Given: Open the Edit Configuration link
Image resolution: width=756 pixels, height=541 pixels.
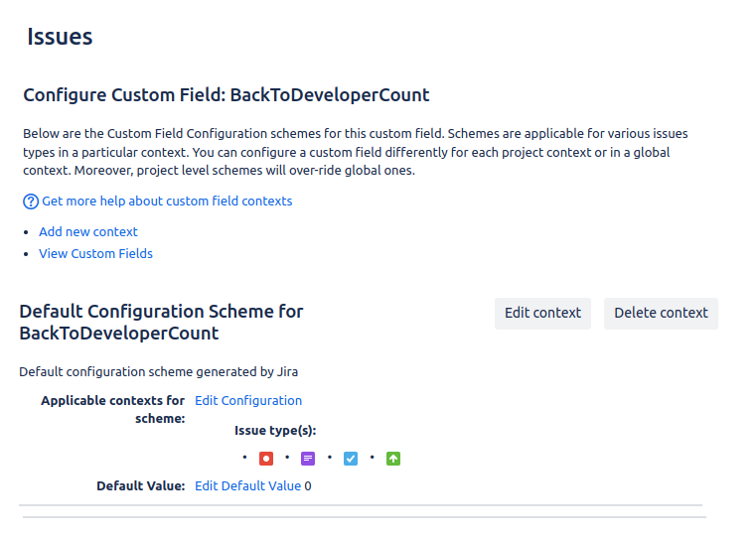Looking at the screenshot, I should pyautogui.click(x=248, y=400).
